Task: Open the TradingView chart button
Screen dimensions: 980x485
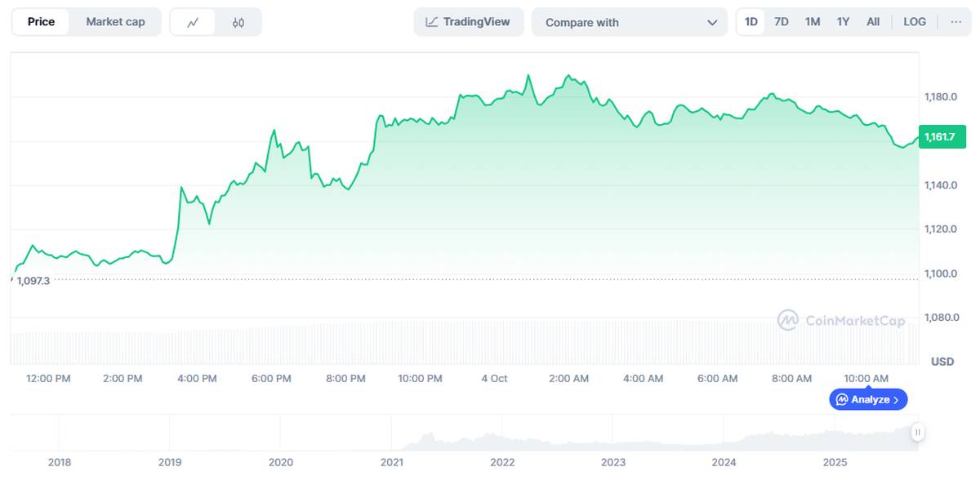Action: [x=469, y=22]
